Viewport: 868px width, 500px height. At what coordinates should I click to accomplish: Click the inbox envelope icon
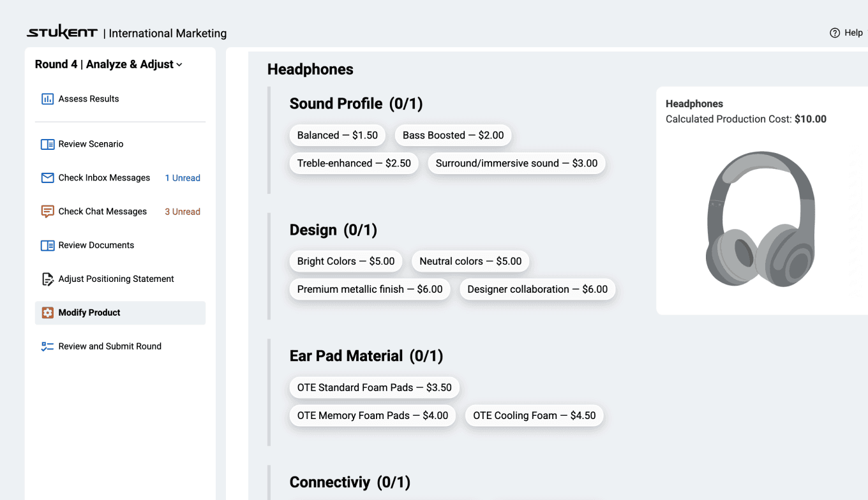(47, 178)
